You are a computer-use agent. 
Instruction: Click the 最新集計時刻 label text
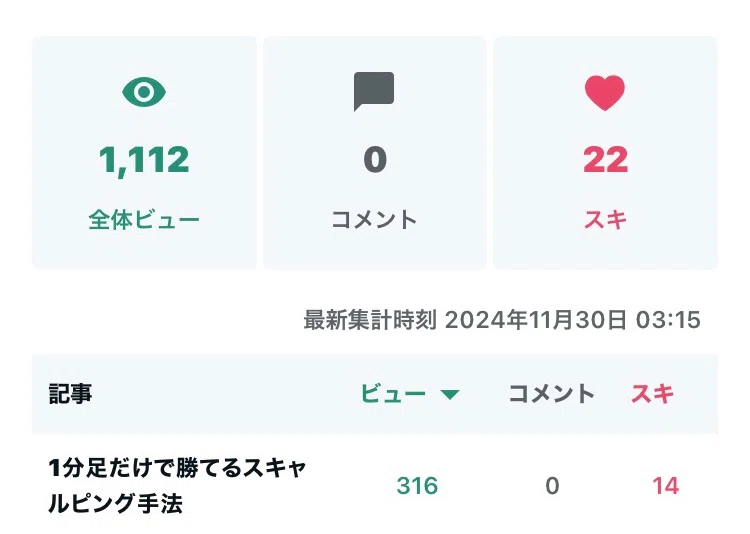point(370,321)
